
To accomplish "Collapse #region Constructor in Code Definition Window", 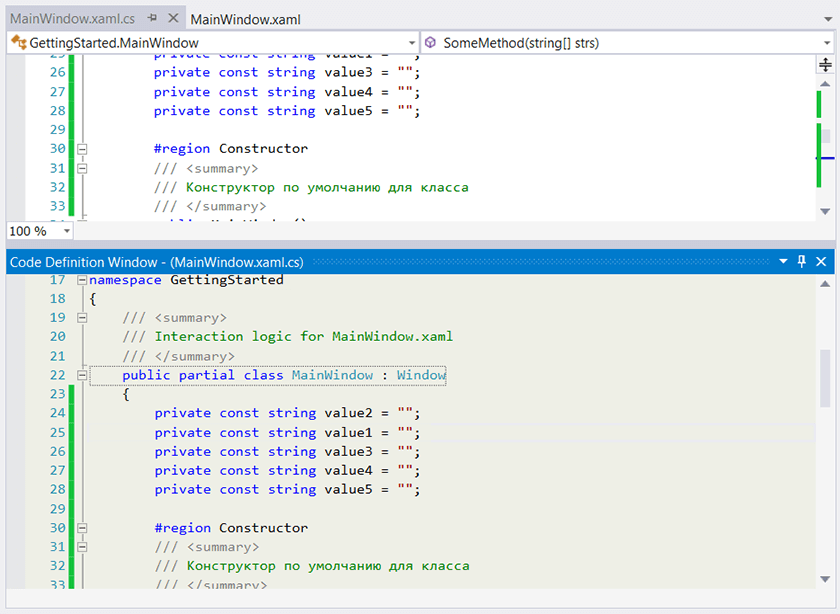I will pyautogui.click(x=82, y=528).
